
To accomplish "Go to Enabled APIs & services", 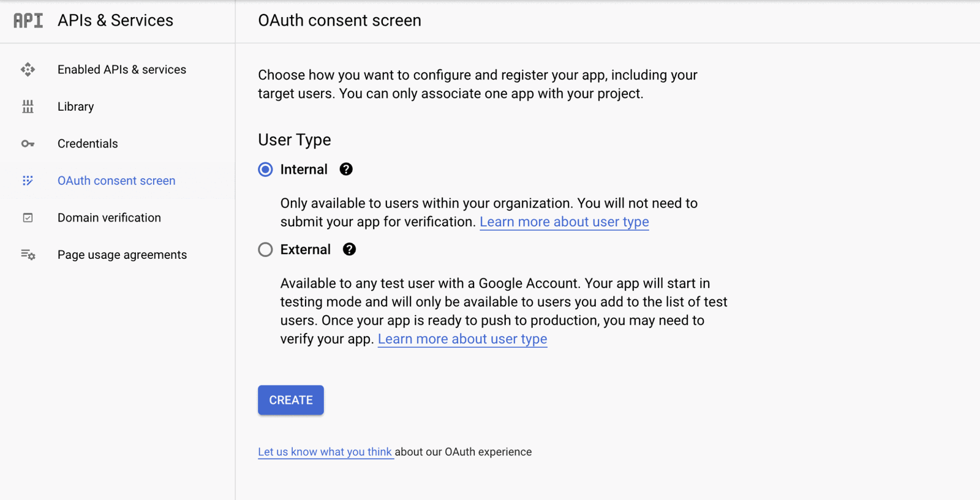I will [x=121, y=69].
